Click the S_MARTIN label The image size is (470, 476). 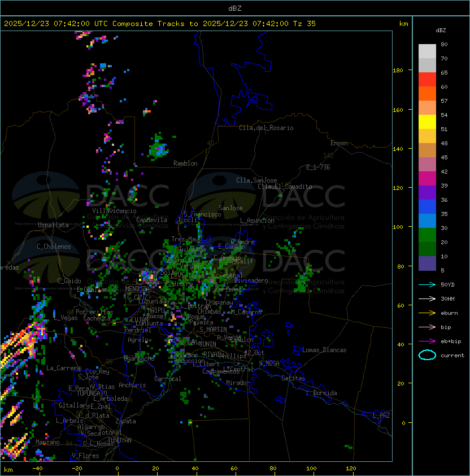pyautogui.click(x=213, y=330)
